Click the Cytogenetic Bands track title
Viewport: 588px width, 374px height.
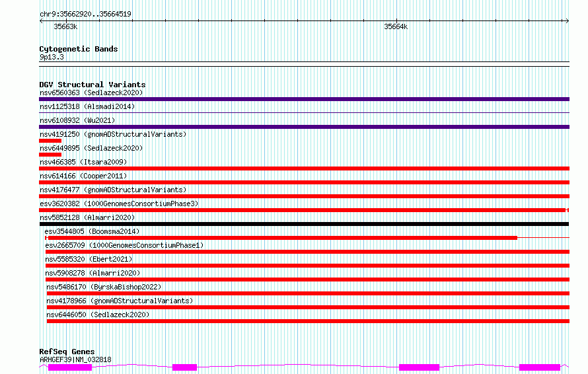coord(79,49)
